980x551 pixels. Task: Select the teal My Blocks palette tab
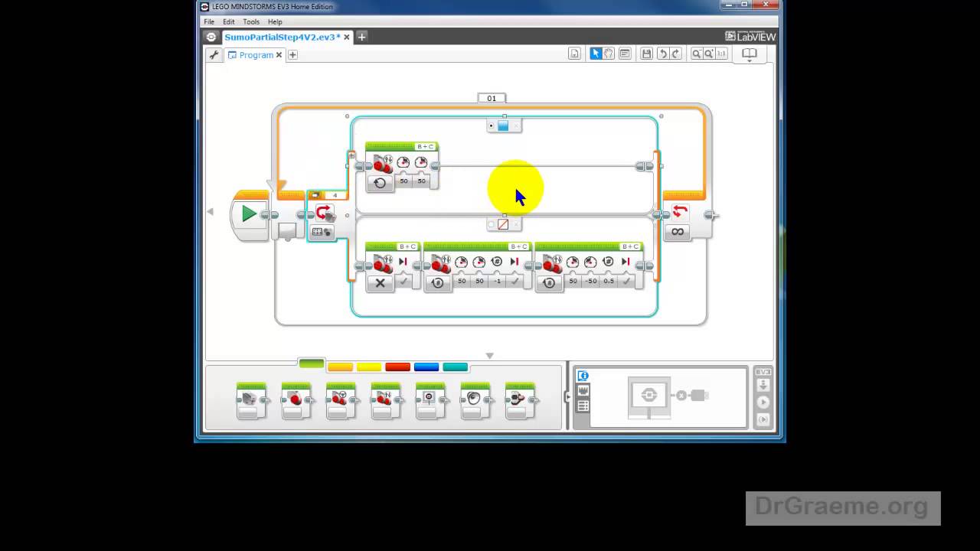click(455, 367)
